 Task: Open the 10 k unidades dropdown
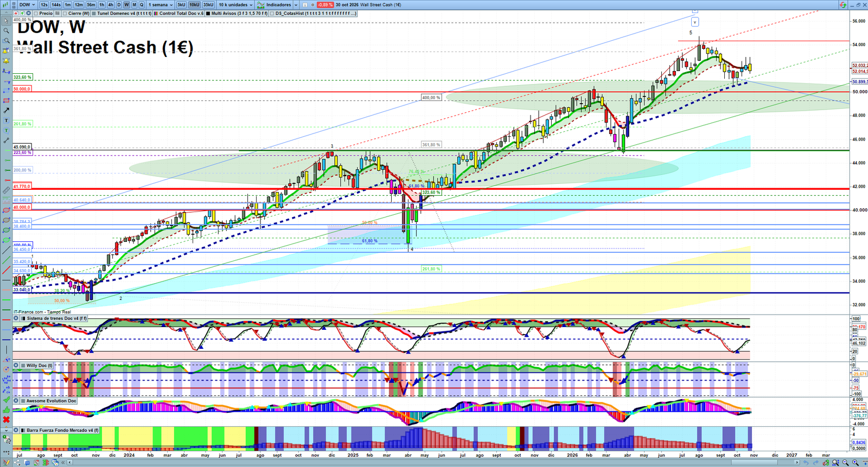(x=235, y=5)
